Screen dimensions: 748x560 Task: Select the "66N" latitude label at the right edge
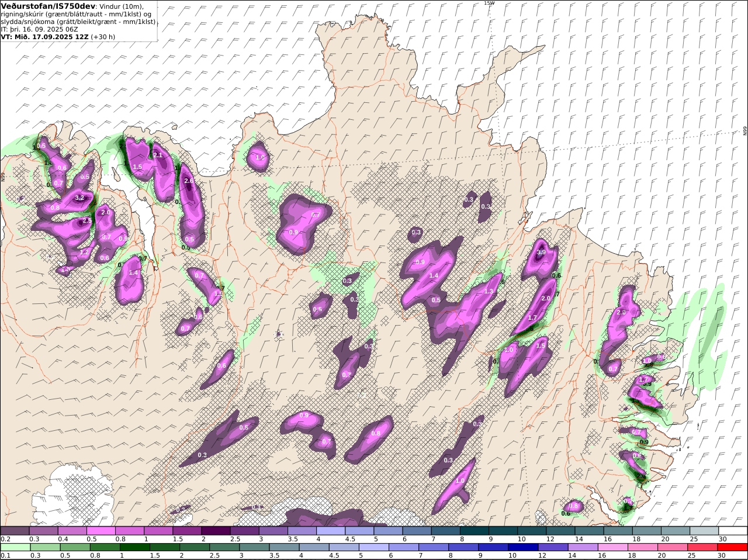pyautogui.click(x=745, y=132)
